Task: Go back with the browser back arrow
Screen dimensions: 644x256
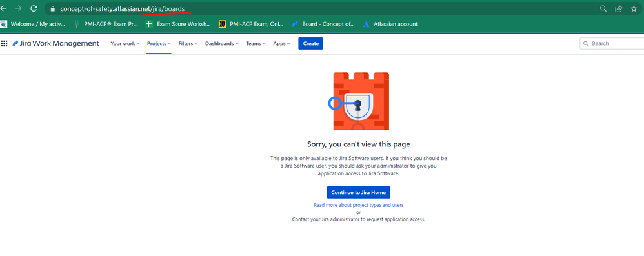Action: pyautogui.click(x=3, y=8)
